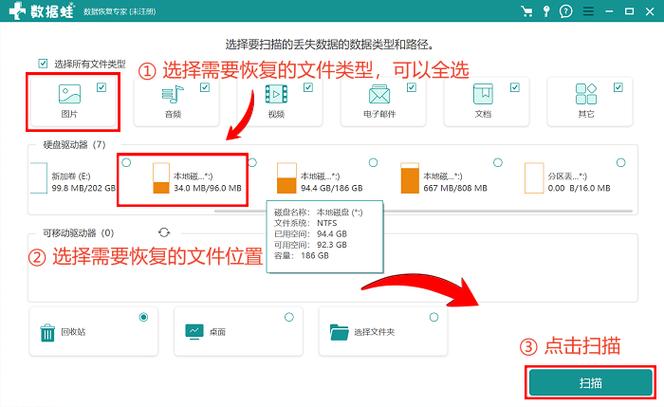Viewport: 664px width, 407px height.
Task: Click the desktop monitor icon
Action: (x=194, y=332)
